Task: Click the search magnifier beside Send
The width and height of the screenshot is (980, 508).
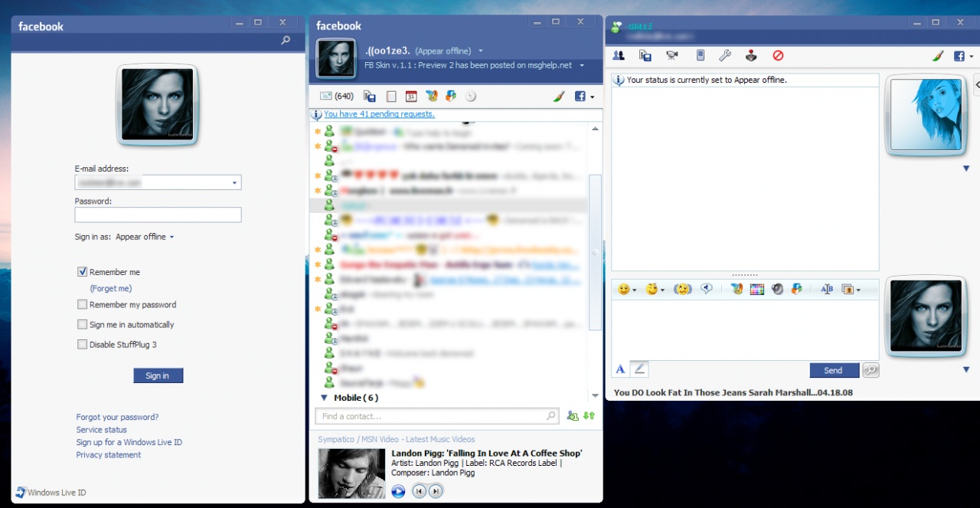Action: coord(871,370)
